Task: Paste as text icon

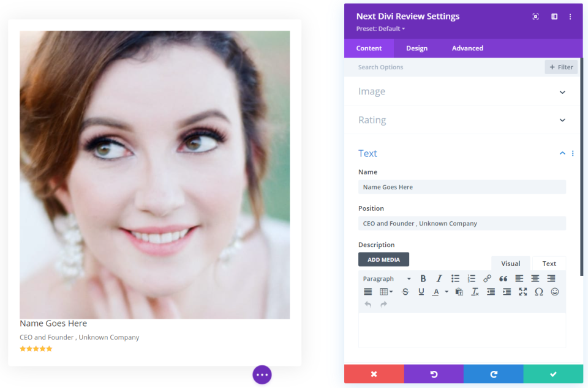Action: (459, 292)
